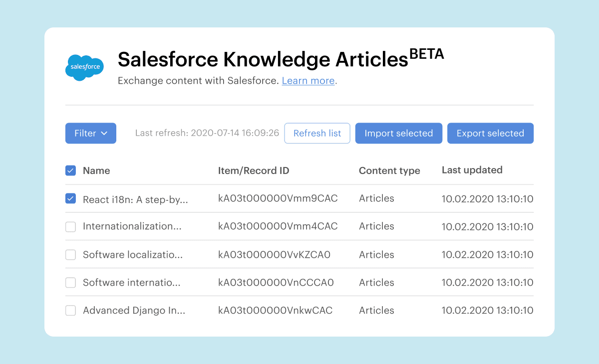Click the Export selected button
Image resolution: width=599 pixels, height=364 pixels.
[x=490, y=133]
